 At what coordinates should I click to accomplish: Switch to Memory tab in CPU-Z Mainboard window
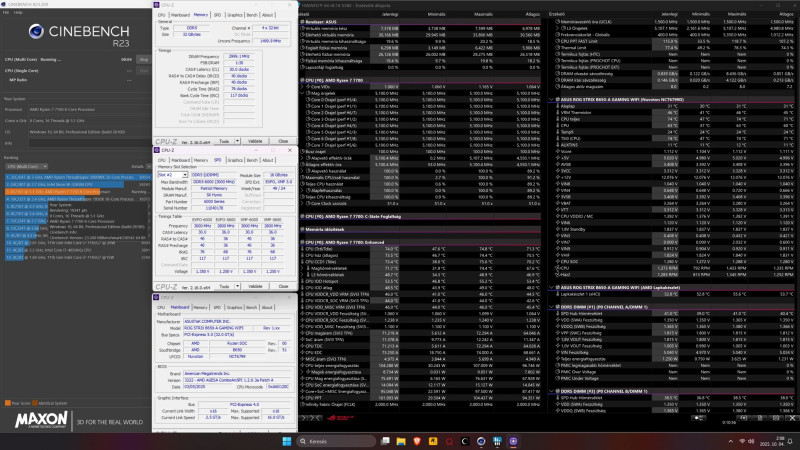pos(200,308)
